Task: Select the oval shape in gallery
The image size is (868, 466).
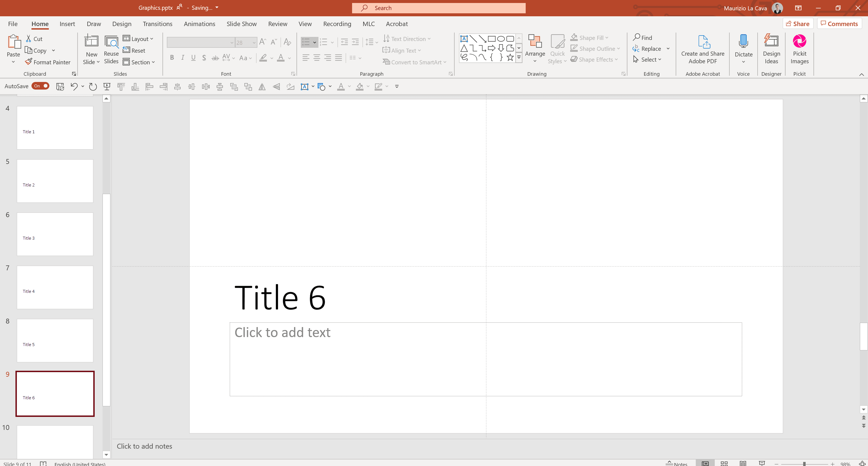Action: [501, 39]
